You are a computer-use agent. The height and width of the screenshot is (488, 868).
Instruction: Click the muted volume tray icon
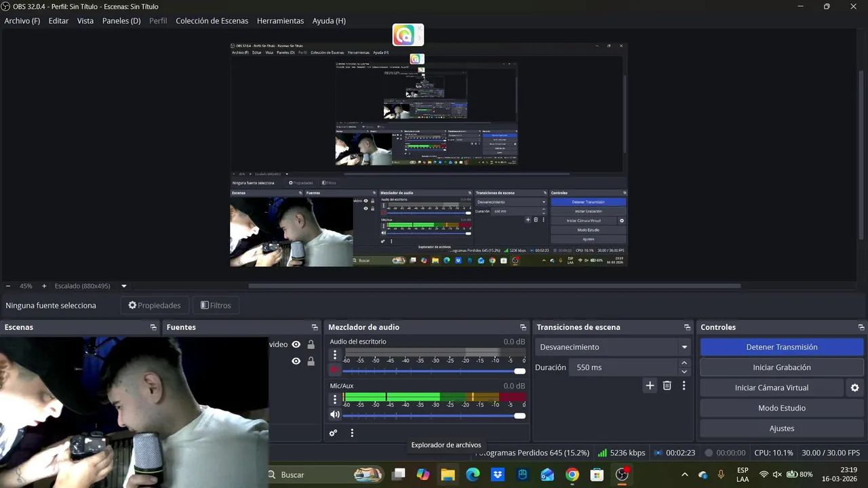[x=777, y=474]
